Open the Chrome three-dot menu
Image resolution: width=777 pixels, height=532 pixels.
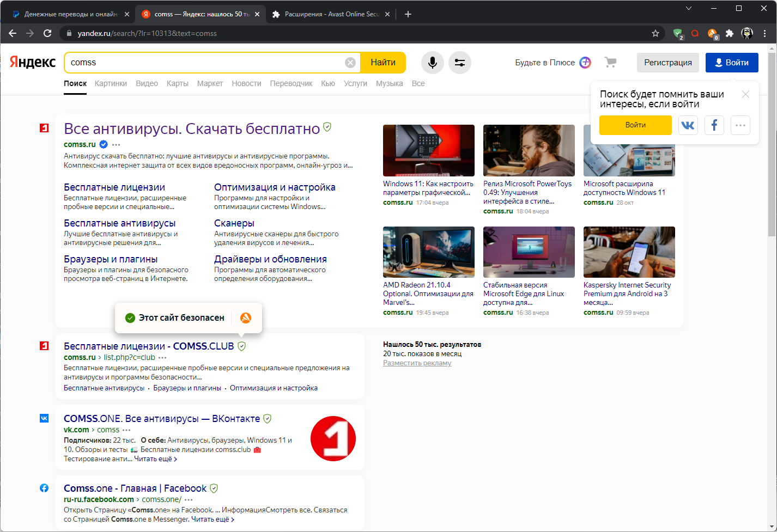765,33
